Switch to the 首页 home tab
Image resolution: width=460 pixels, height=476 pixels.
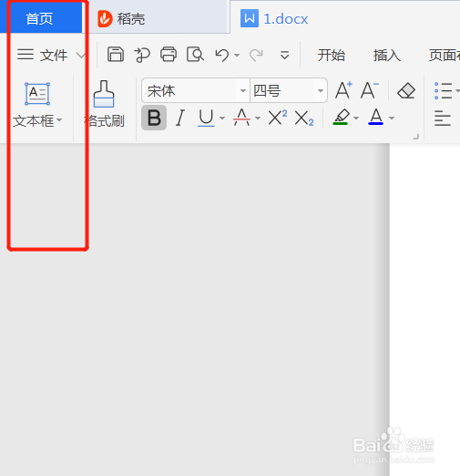(39, 18)
